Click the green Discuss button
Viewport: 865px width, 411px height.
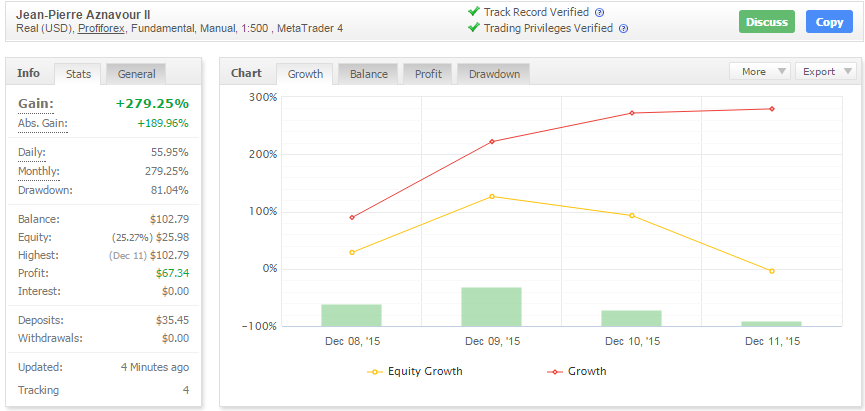click(767, 22)
